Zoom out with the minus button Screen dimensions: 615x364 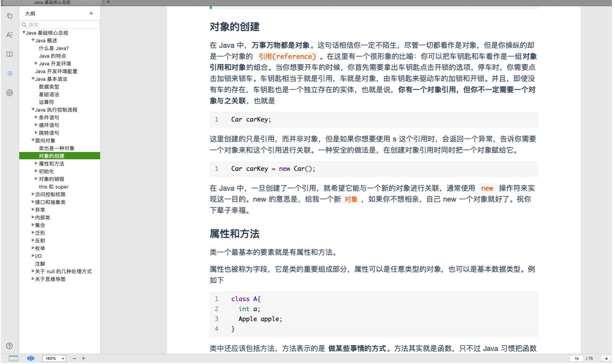tap(74, 358)
